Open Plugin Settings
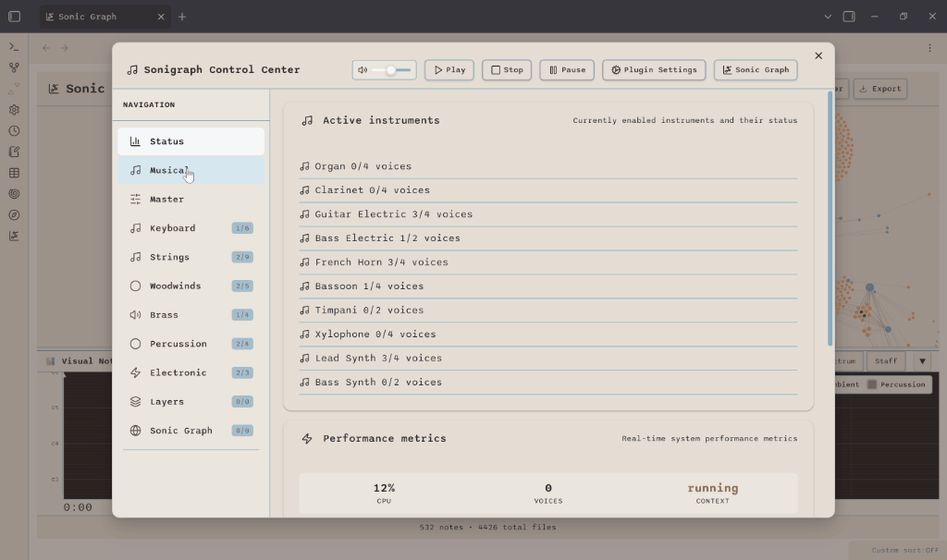 [x=654, y=70]
